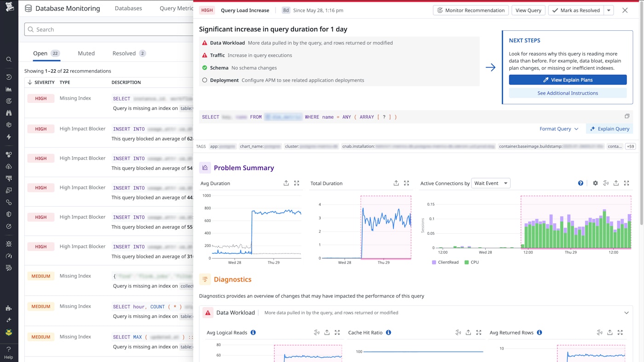644x362 pixels.
Task: Export the Avg Logical Reads graph
Action: pos(327,333)
